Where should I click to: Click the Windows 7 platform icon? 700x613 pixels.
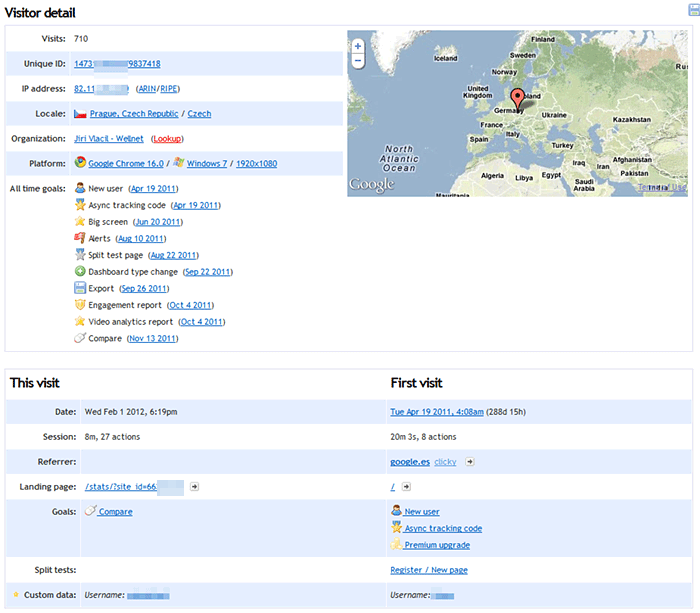178,163
